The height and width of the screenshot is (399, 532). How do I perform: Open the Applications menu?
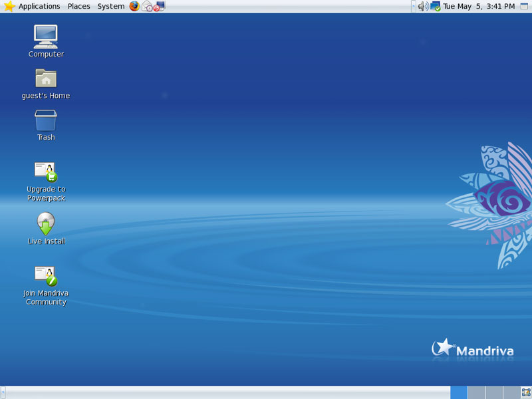(x=39, y=6)
